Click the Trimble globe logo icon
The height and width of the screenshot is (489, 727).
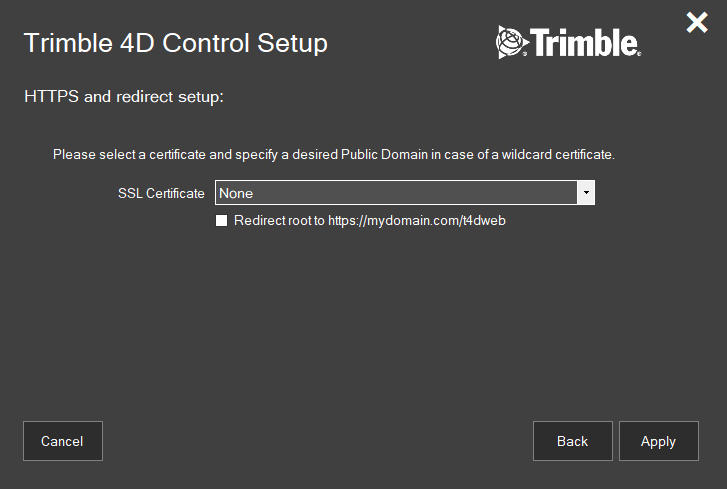pos(511,42)
